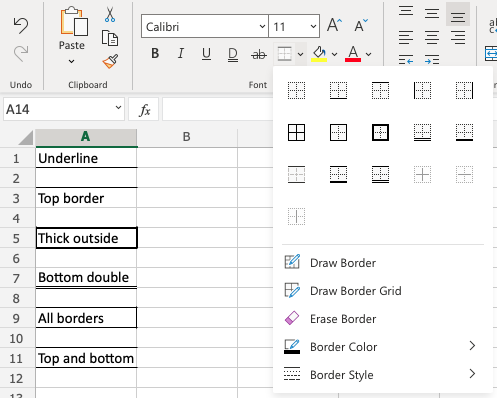This screenshot has width=497, height=398.
Task: Toggle Bold formatting
Action: point(155,54)
